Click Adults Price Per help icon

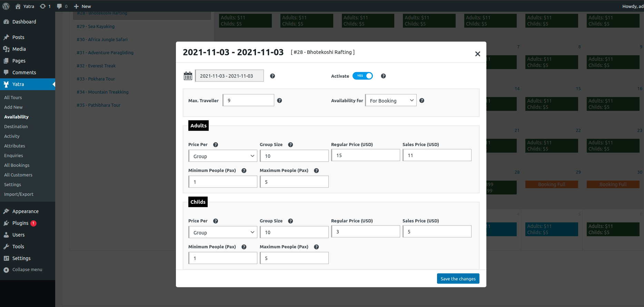[216, 145]
